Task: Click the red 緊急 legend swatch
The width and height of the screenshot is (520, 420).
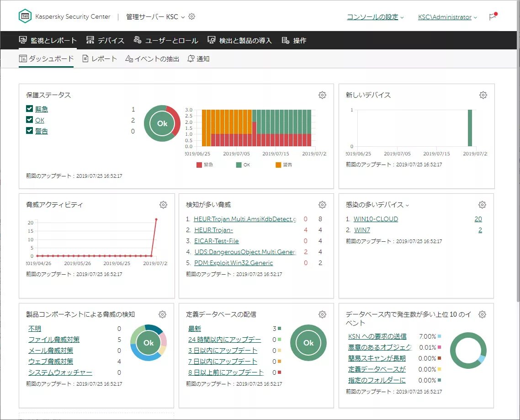Action: pos(199,165)
